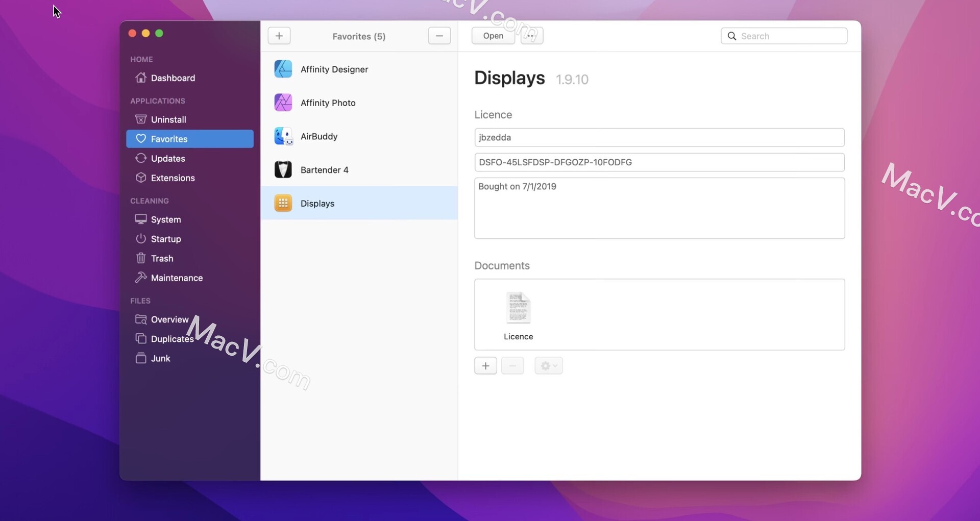Screen dimensions: 980x521
Task: Click the Open button
Action: 493,36
